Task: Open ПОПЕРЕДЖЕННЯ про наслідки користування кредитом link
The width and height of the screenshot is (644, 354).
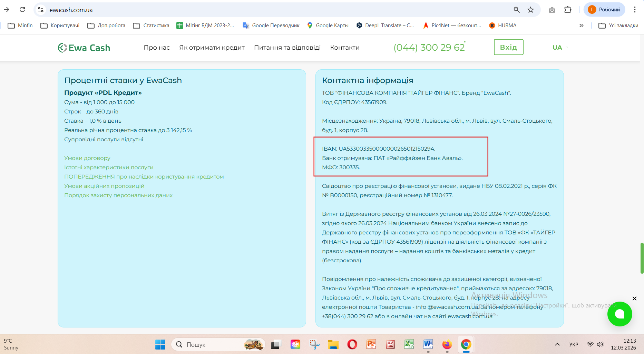Action: (144, 176)
